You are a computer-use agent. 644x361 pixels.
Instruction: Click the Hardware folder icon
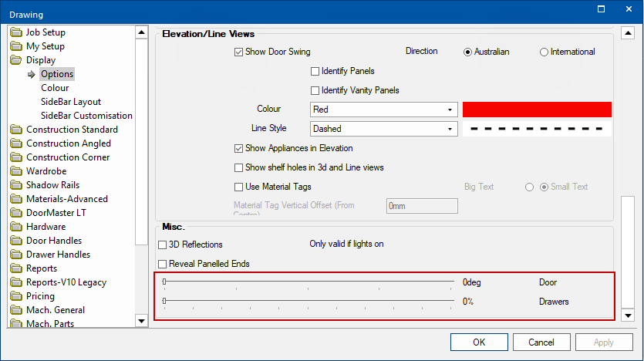pyautogui.click(x=16, y=227)
